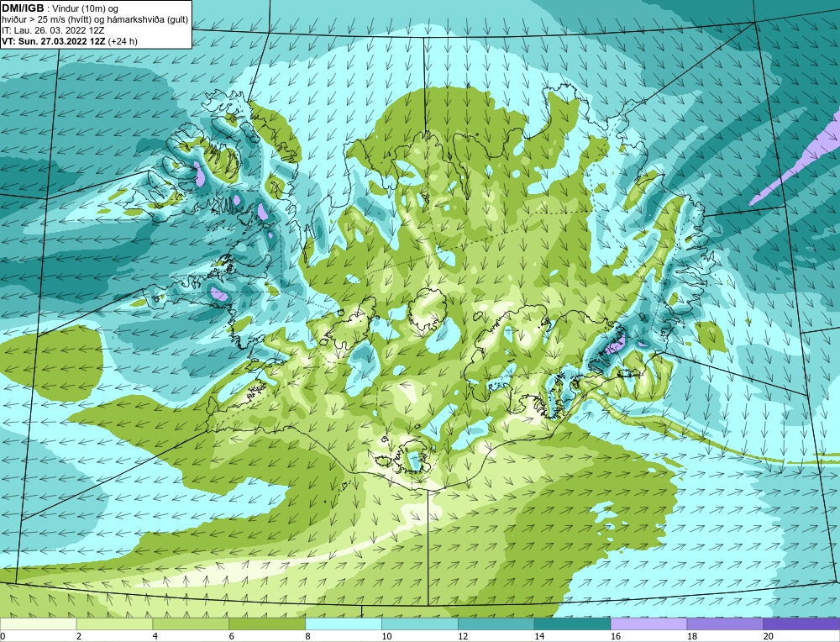Click the dark violet swatch above 20
Image resolution: width=840 pixels, height=642 pixels.
click(x=801, y=624)
